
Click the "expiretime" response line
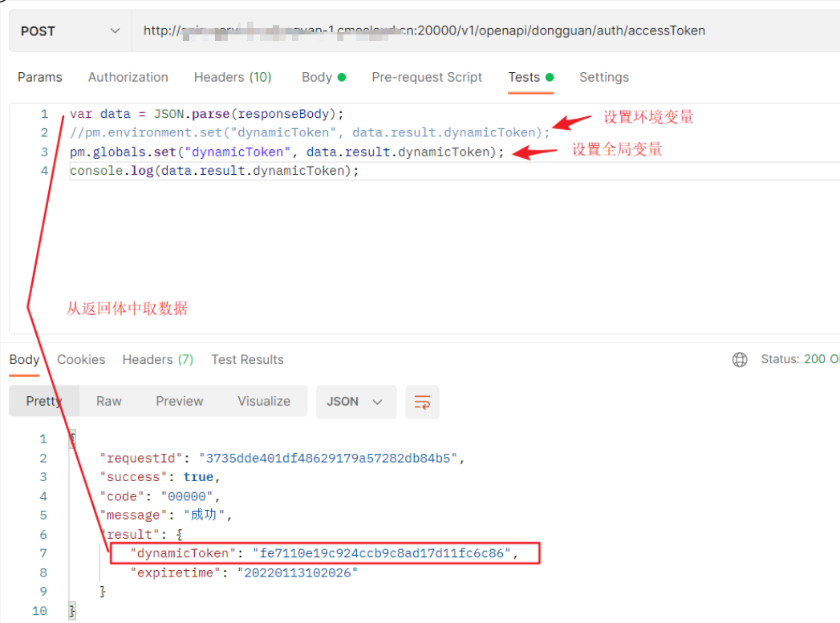click(x=244, y=572)
